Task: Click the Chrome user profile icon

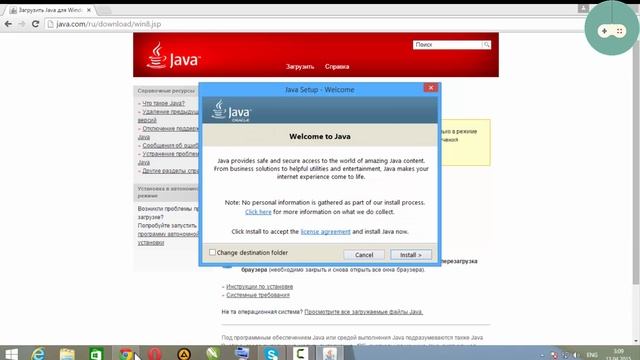Action: (583, 8)
